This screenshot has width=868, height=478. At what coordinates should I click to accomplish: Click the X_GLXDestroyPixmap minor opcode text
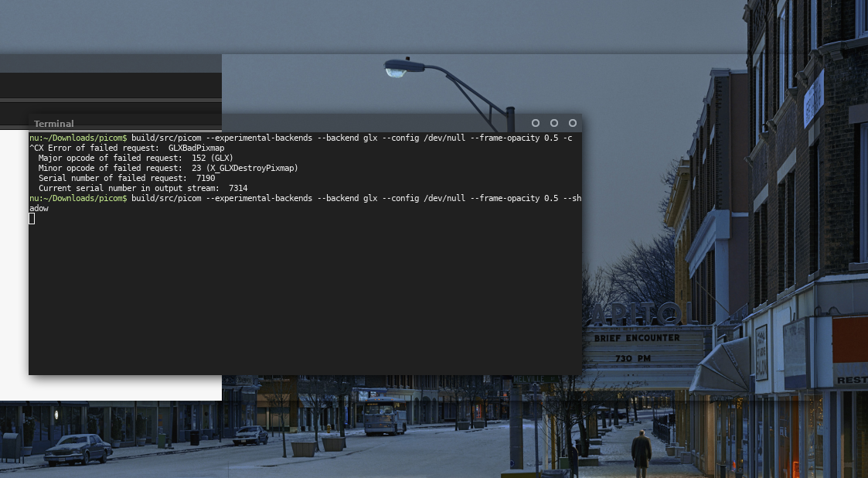[254, 168]
